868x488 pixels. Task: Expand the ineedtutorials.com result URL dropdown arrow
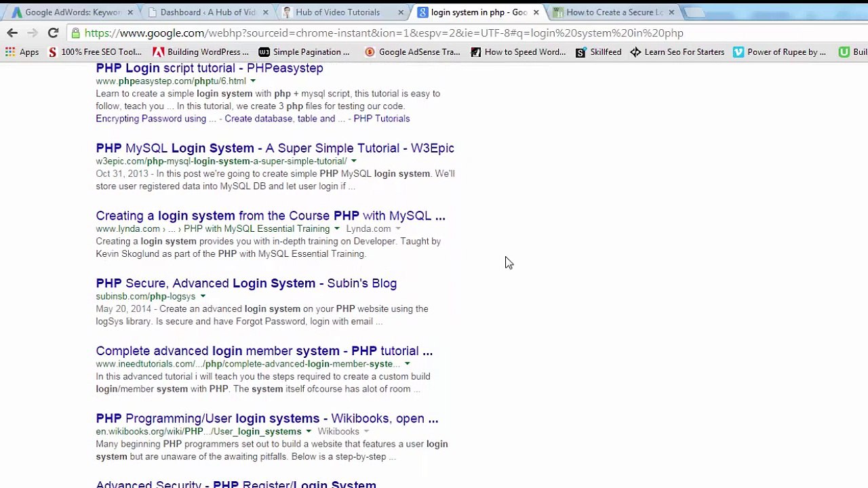pos(407,364)
